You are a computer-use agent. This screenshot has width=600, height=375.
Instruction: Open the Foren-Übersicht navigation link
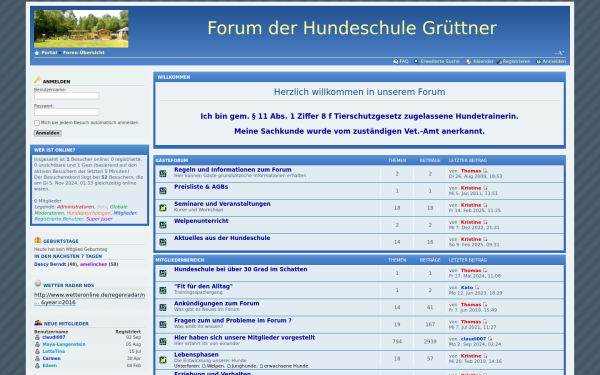83,52
